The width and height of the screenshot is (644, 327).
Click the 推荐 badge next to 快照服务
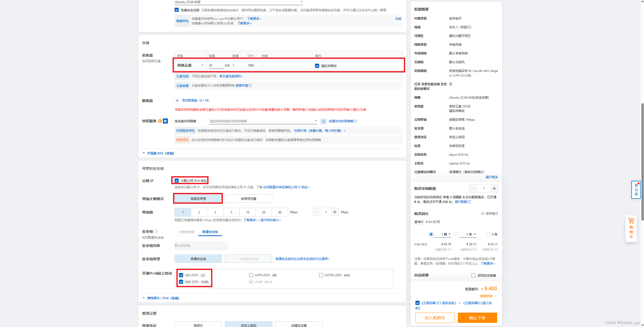click(165, 121)
